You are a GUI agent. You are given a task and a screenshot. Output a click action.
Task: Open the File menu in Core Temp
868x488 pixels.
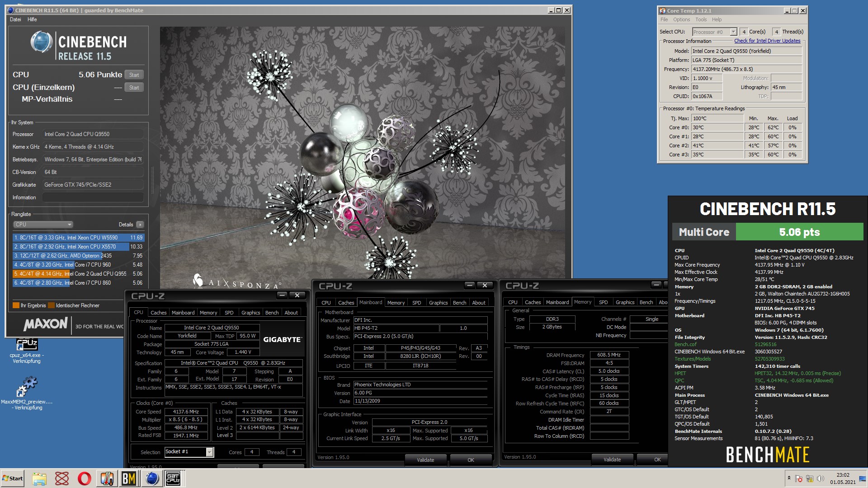click(664, 19)
